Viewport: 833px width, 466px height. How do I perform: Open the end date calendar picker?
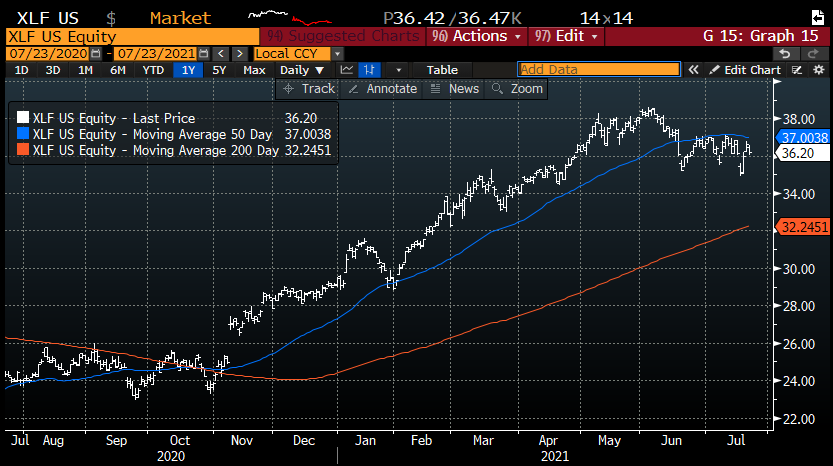(x=204, y=54)
